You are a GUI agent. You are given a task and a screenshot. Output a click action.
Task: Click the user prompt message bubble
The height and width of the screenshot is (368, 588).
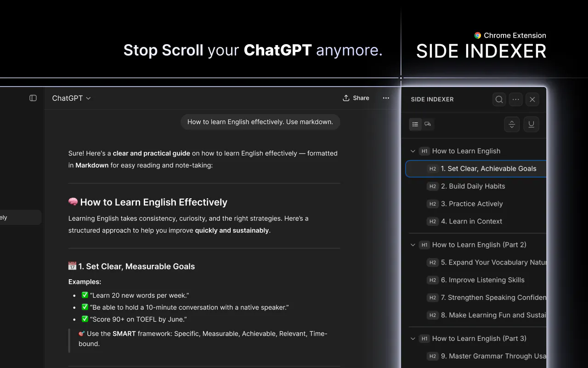click(x=260, y=122)
